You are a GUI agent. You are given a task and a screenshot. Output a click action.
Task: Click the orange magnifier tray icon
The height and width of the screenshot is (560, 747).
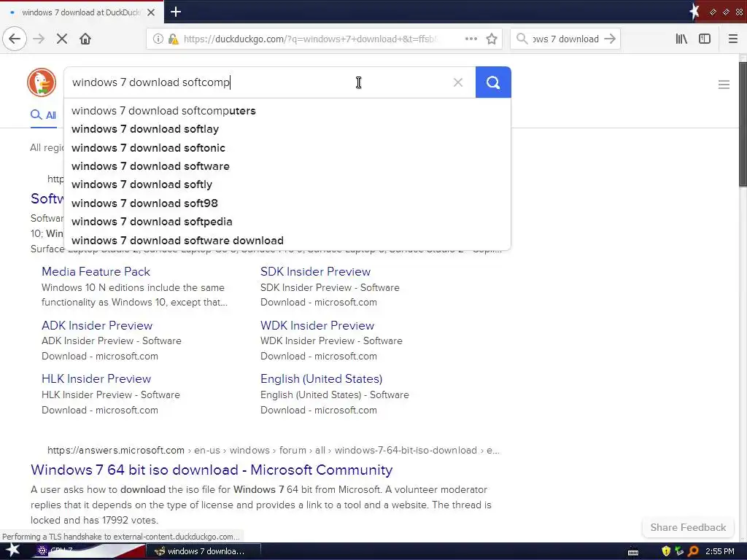pos(693,551)
